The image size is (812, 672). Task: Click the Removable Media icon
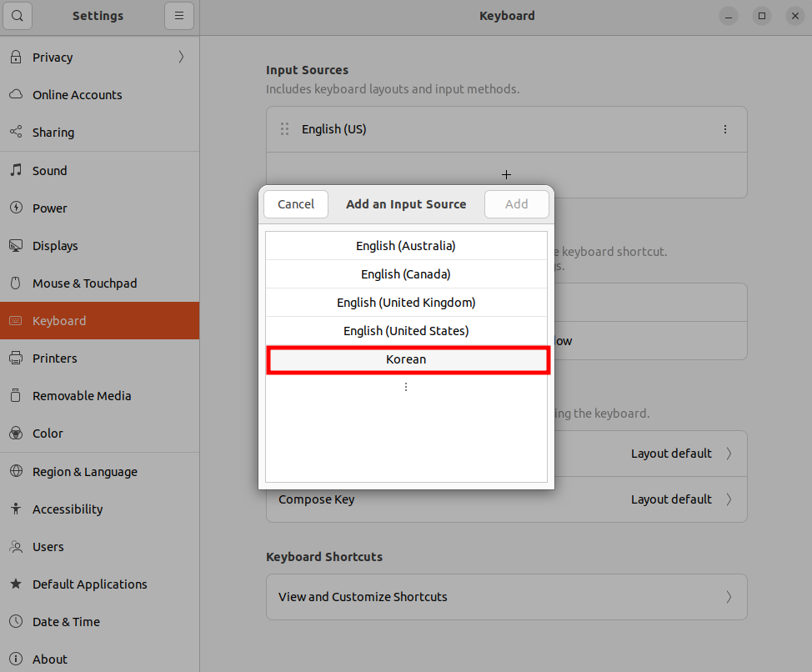point(16,395)
